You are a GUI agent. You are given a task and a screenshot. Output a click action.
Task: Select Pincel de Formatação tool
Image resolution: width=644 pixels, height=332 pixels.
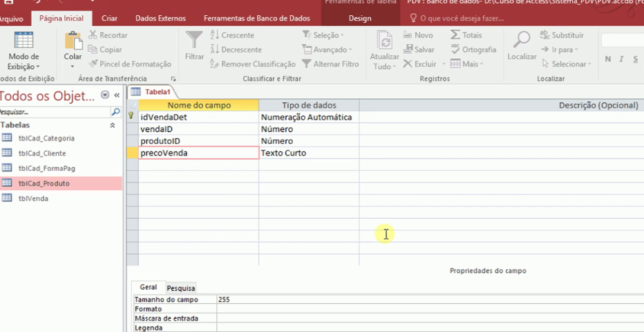[x=130, y=64]
